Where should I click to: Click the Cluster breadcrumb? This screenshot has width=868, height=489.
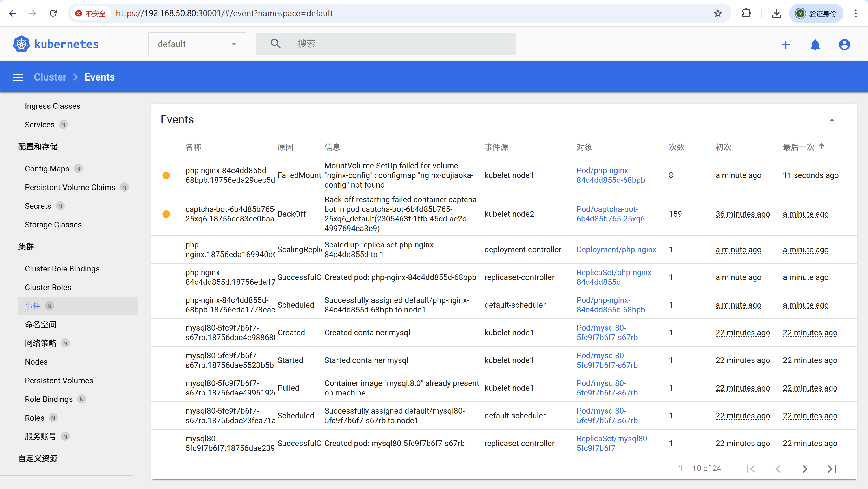pos(50,77)
